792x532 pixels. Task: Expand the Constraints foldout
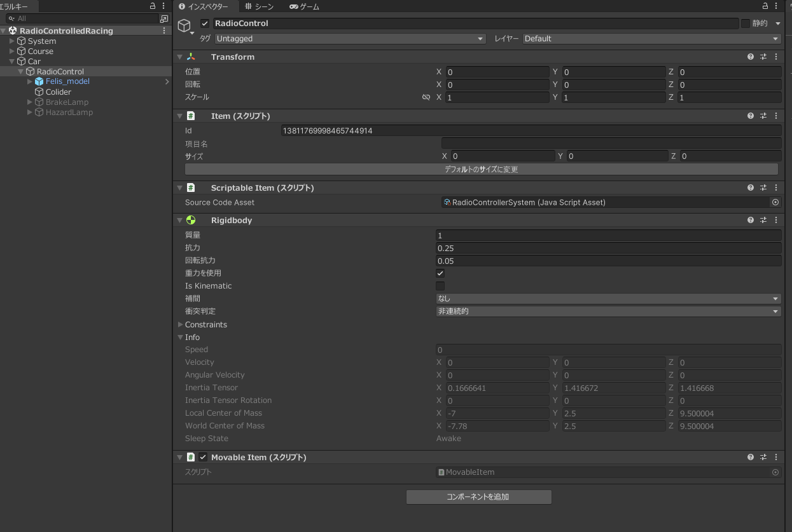pos(180,325)
